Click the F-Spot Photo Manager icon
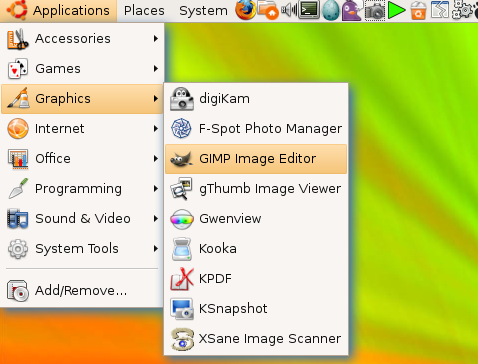 [181, 128]
